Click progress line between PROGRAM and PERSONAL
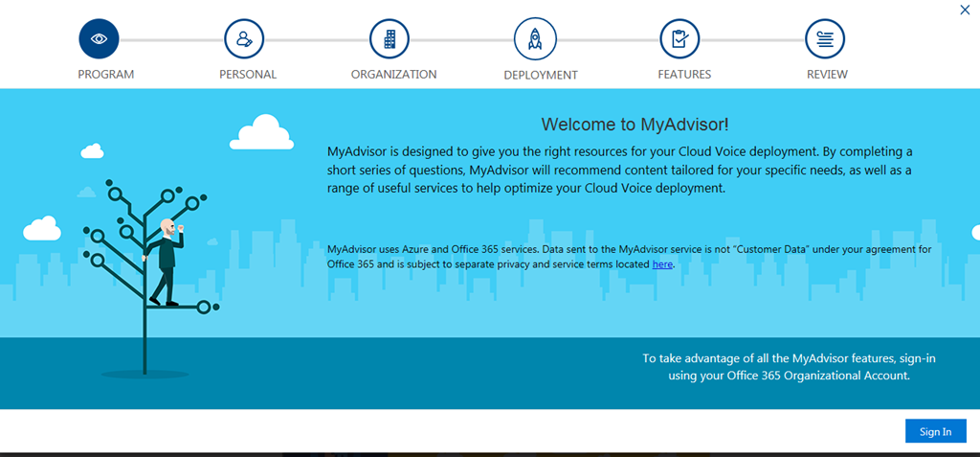Screen dimensions: 980x457 click(x=171, y=39)
